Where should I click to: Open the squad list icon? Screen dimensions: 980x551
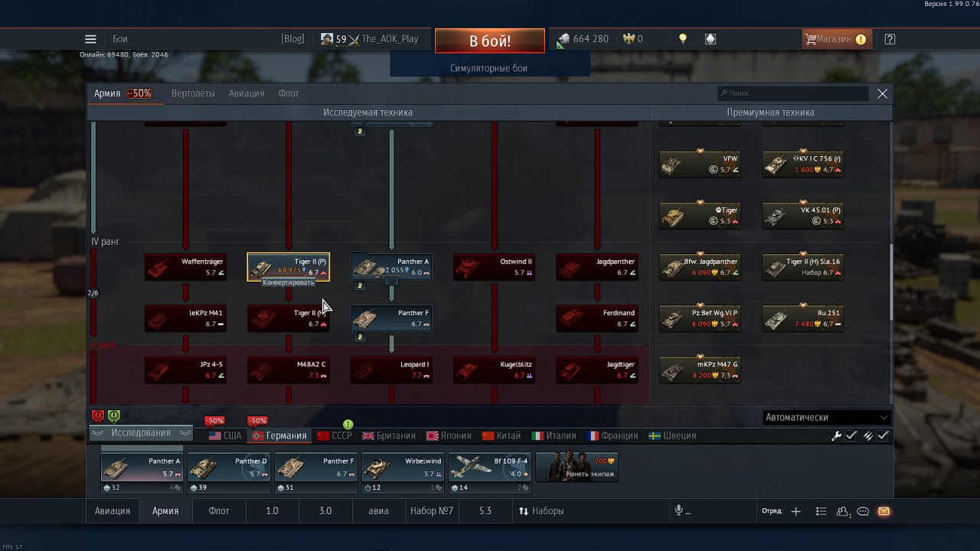point(821,511)
